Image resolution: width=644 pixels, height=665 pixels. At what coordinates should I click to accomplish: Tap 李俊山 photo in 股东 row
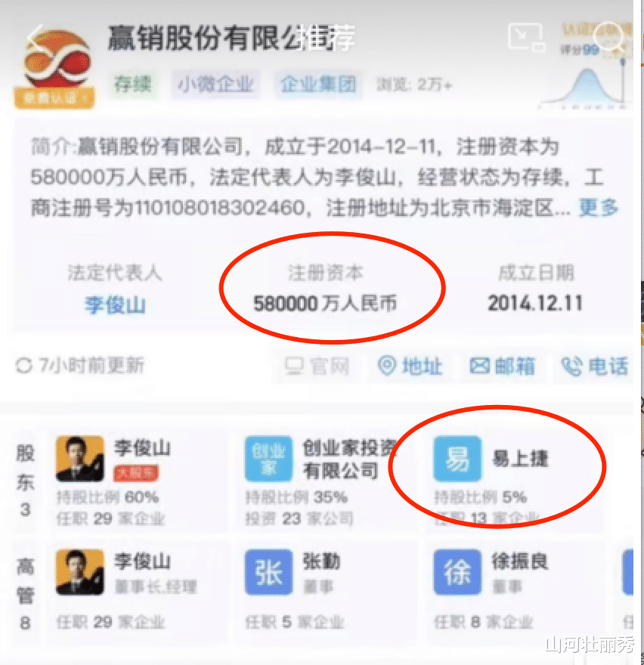[80, 459]
